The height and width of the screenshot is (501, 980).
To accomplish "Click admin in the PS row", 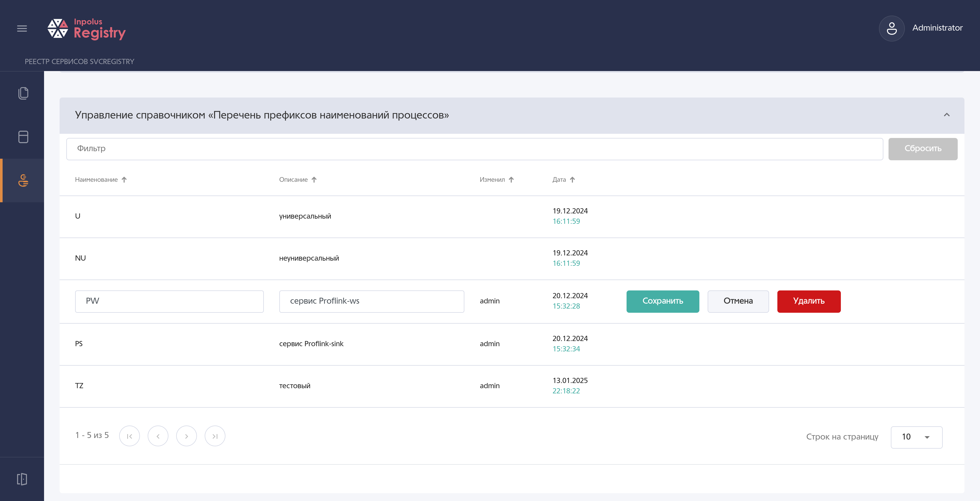I will pyautogui.click(x=490, y=344).
